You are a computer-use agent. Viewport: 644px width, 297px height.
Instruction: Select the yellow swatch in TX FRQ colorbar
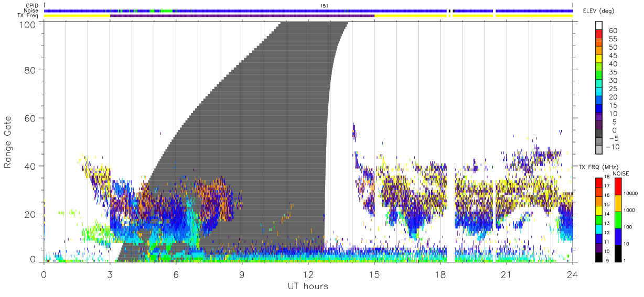(599, 211)
